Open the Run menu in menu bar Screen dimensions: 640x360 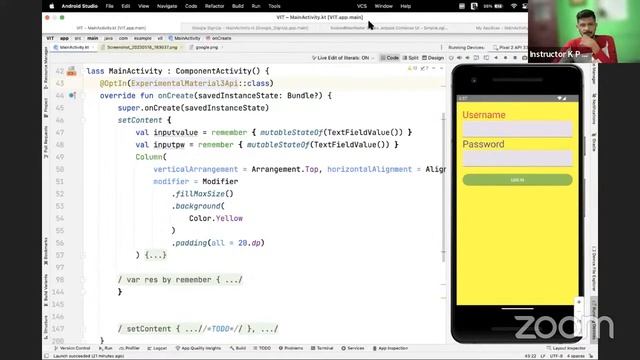[256, 6]
